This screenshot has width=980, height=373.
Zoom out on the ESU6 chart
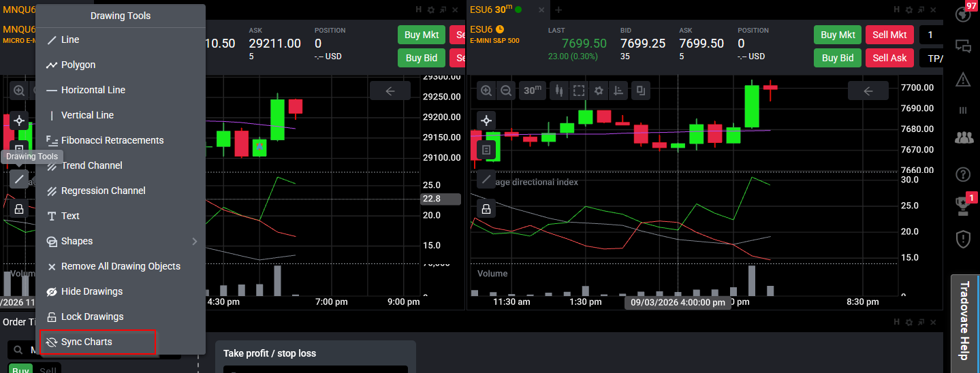click(506, 91)
